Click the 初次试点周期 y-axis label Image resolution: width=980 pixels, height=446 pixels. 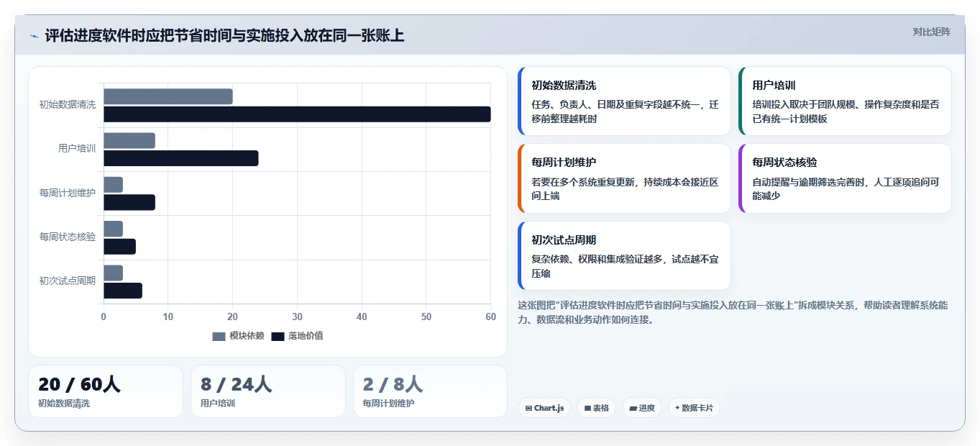point(68,281)
